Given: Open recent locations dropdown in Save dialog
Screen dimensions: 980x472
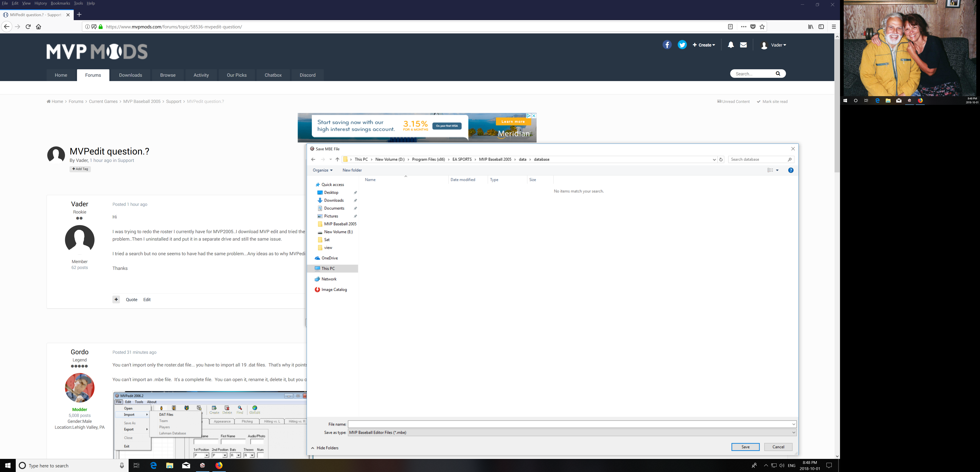Looking at the screenshot, I should 330,160.
